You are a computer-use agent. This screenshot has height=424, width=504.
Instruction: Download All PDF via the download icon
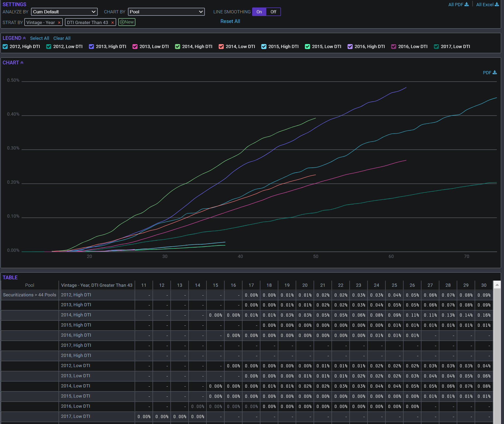point(467,4)
